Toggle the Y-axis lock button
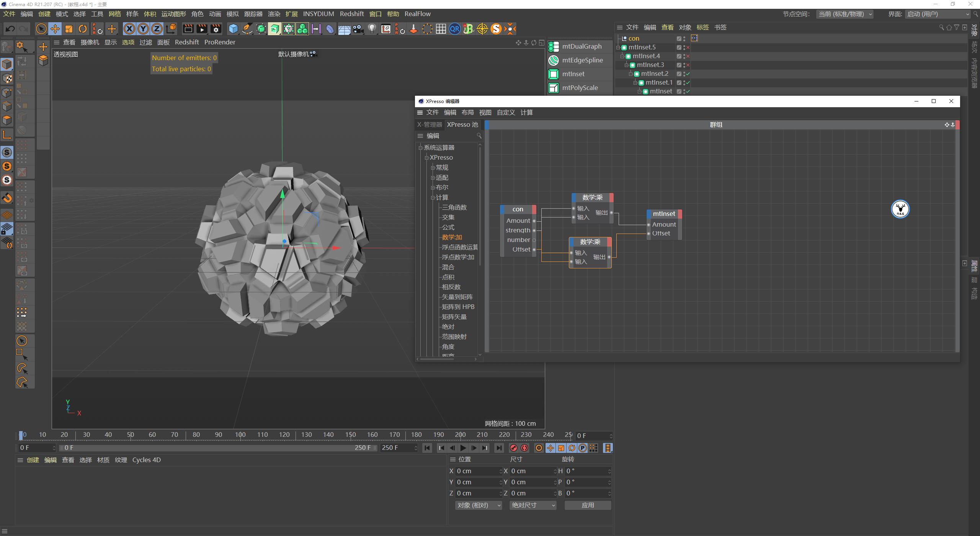 pos(143,29)
